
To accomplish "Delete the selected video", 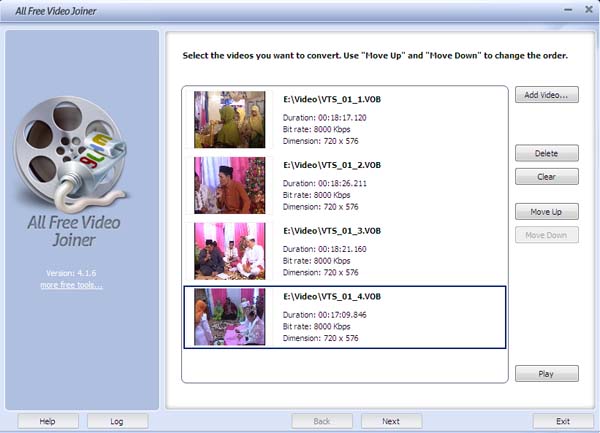I will click(x=546, y=153).
